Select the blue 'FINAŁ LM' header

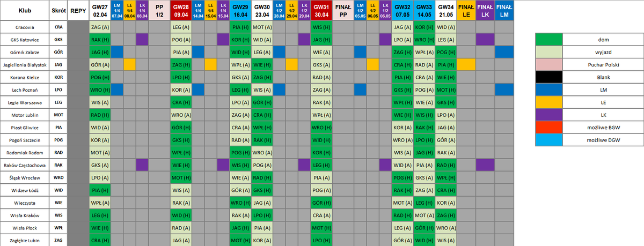tap(504, 11)
